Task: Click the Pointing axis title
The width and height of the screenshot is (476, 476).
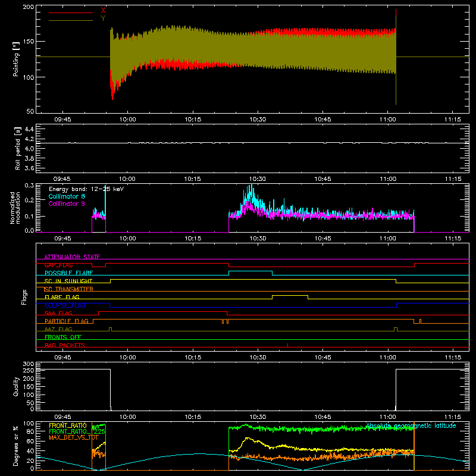Action: coord(16,59)
